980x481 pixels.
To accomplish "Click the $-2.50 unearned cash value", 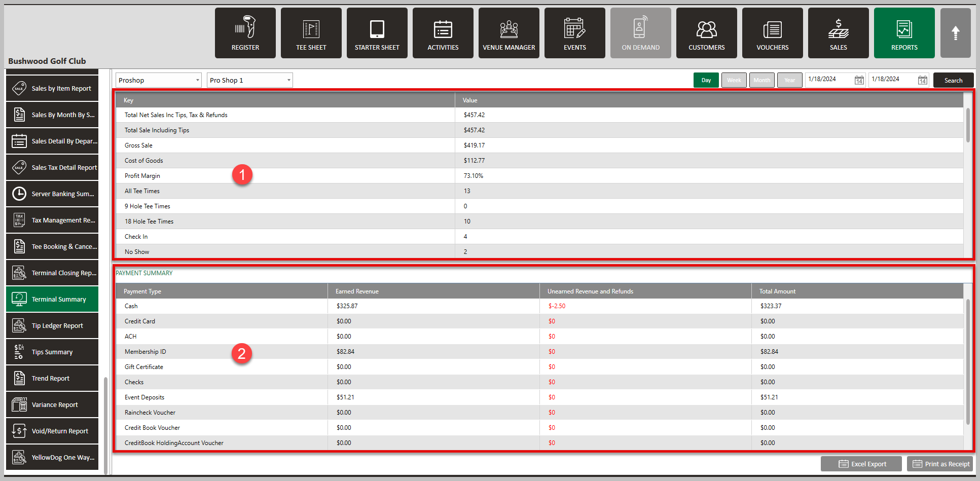I will (557, 306).
